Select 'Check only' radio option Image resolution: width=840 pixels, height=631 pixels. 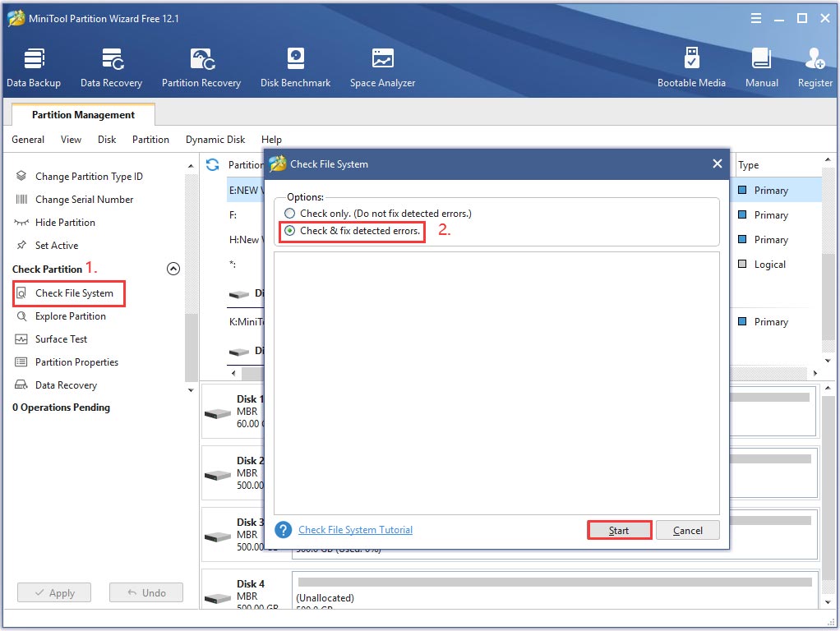(x=290, y=213)
